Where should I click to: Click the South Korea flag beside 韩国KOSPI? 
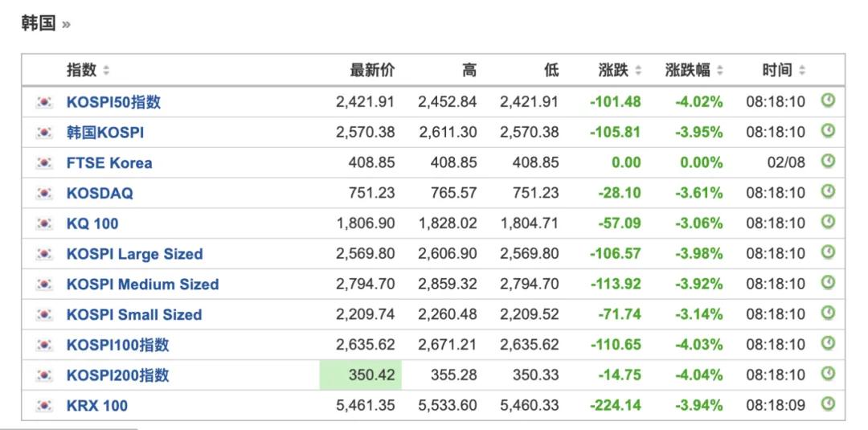click(44, 132)
